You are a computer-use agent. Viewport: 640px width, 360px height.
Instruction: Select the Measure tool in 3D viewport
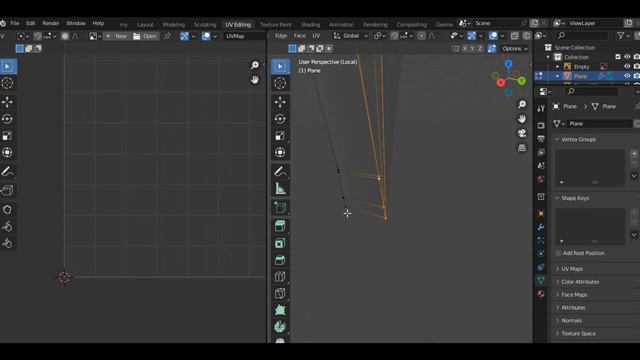click(280, 189)
